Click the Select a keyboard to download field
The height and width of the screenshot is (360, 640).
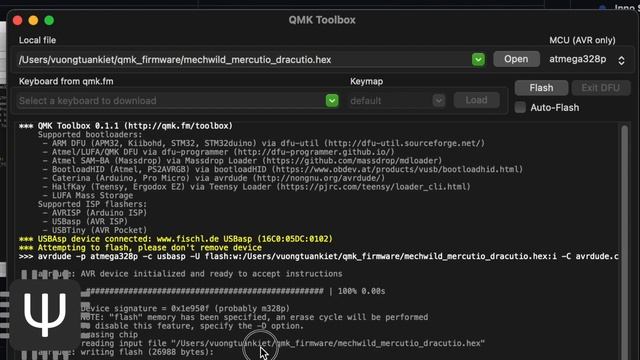click(x=171, y=100)
